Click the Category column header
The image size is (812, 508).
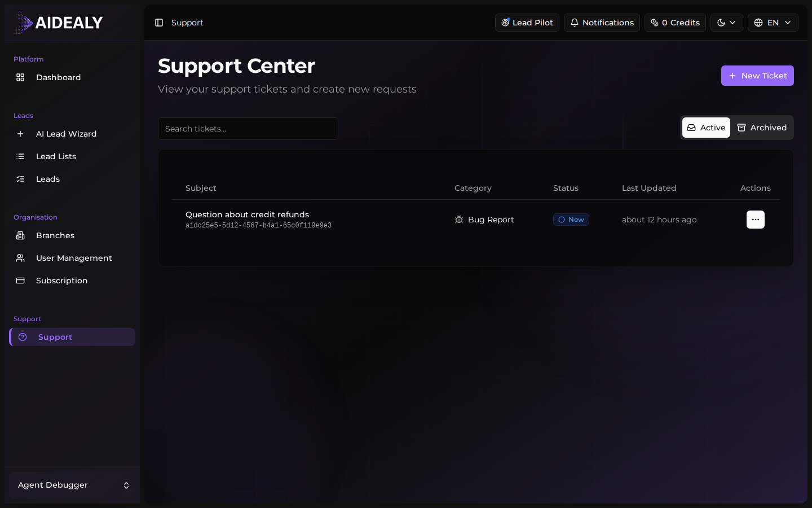coord(473,188)
